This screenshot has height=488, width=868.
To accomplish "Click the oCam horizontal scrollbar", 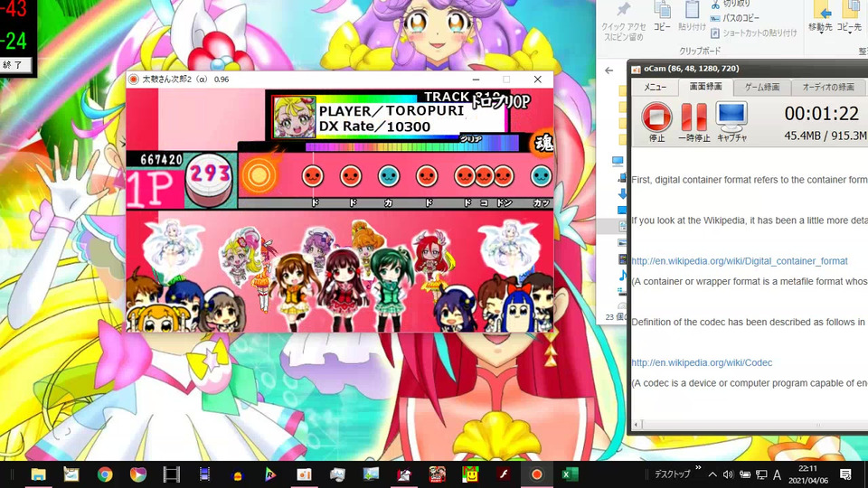I will pyautogui.click(x=750, y=425).
